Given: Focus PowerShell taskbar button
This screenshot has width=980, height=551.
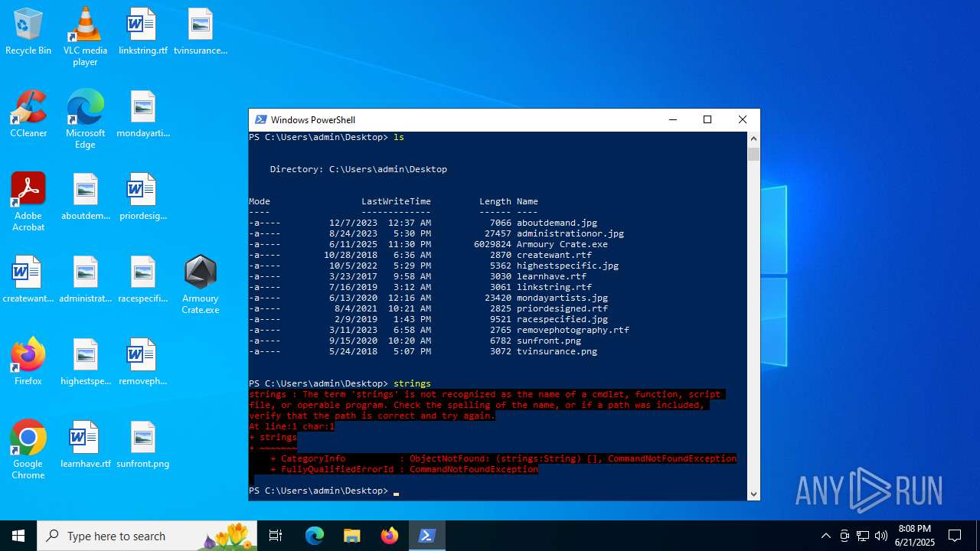Looking at the screenshot, I should pos(426,536).
